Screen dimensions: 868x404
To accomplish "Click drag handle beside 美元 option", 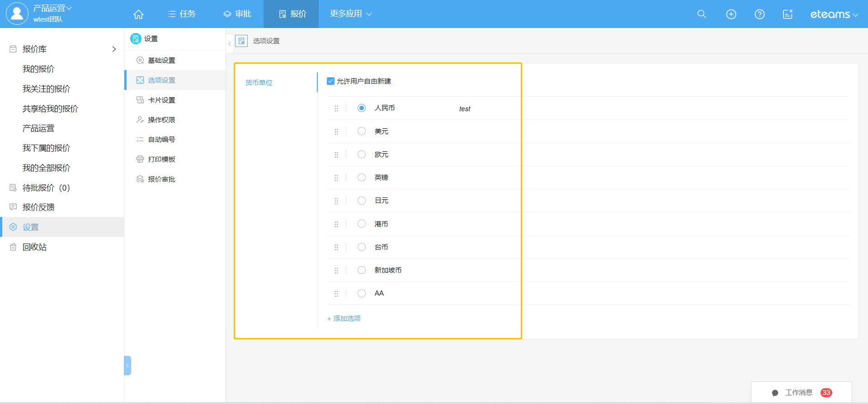I will point(336,132).
